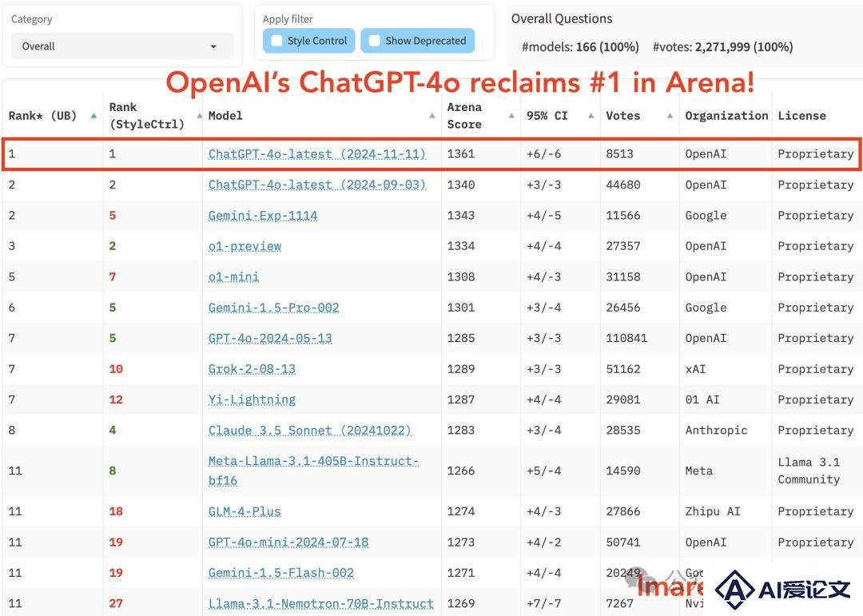Select the Llama 3.1 Community license cell

pyautogui.click(x=809, y=471)
